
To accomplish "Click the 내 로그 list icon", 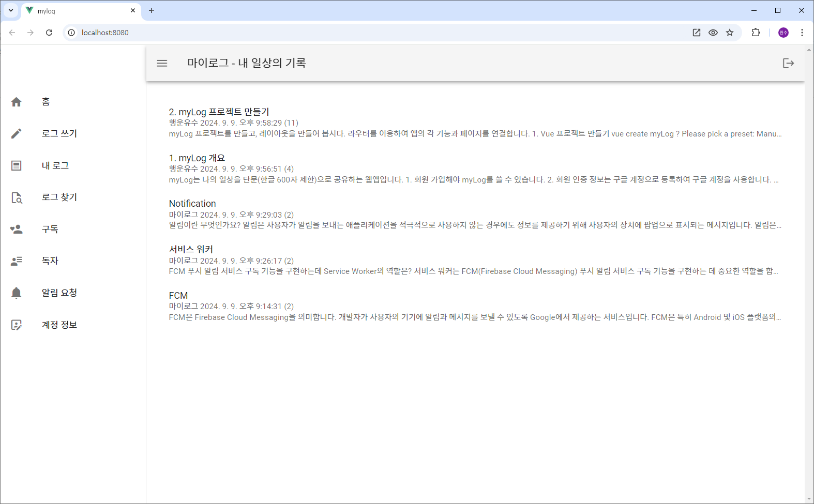I will click(x=17, y=165).
